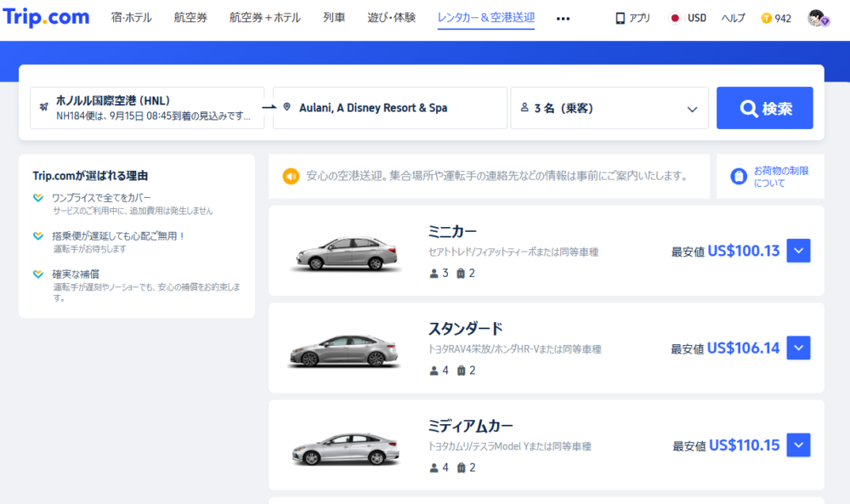Go to the 宿・ホテル tab
850x504 pixels.
click(132, 18)
